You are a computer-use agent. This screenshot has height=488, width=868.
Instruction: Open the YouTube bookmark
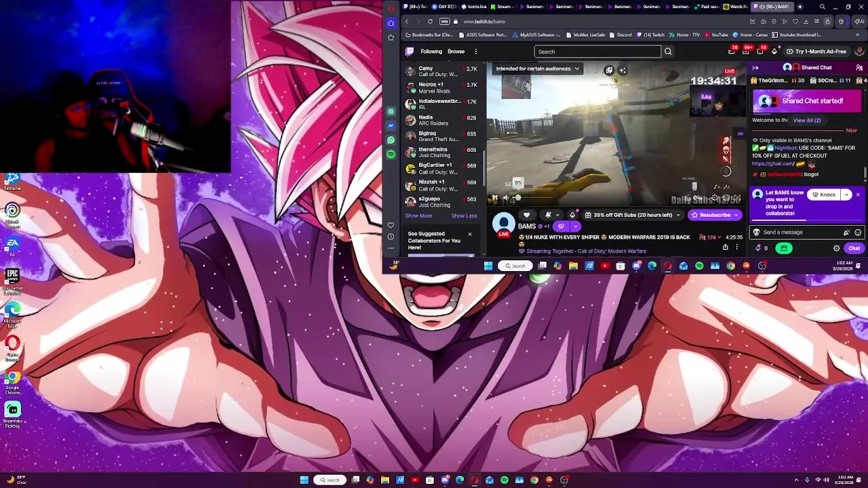[x=717, y=35]
